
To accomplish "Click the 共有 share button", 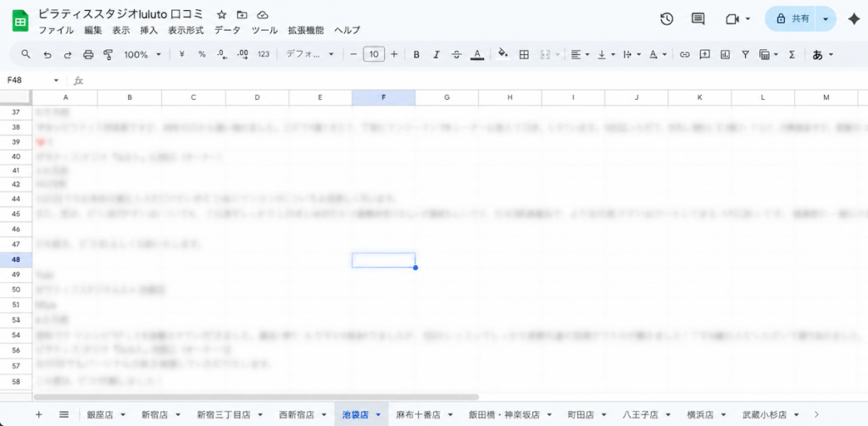I will coord(793,19).
